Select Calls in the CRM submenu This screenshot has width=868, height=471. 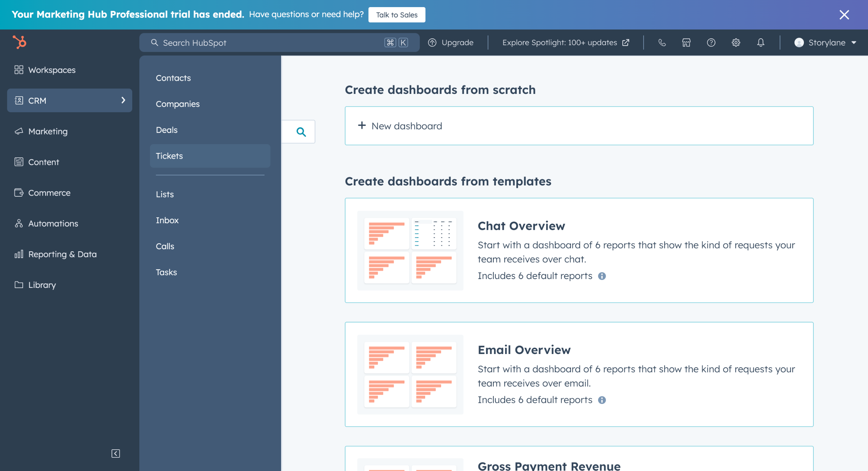(x=210, y=246)
